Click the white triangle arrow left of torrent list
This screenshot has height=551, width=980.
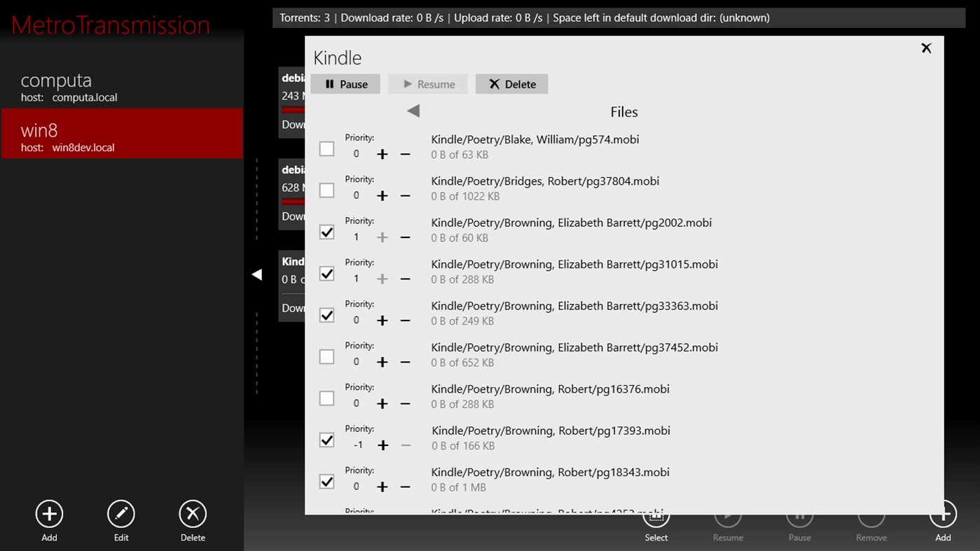click(257, 275)
